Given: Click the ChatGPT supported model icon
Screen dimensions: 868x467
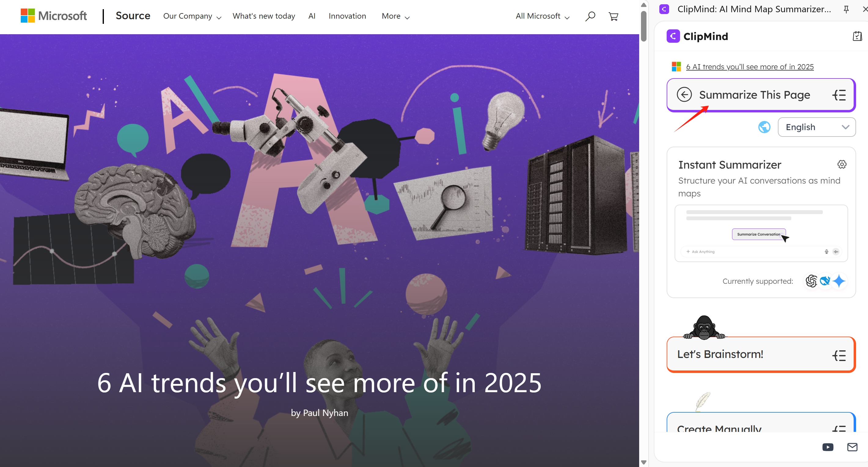Looking at the screenshot, I should click(x=811, y=281).
